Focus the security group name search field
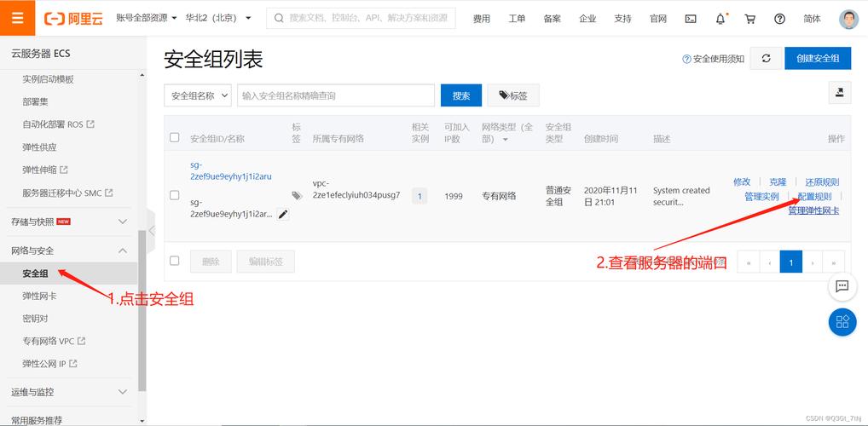This screenshot has height=426, width=868. [336, 95]
